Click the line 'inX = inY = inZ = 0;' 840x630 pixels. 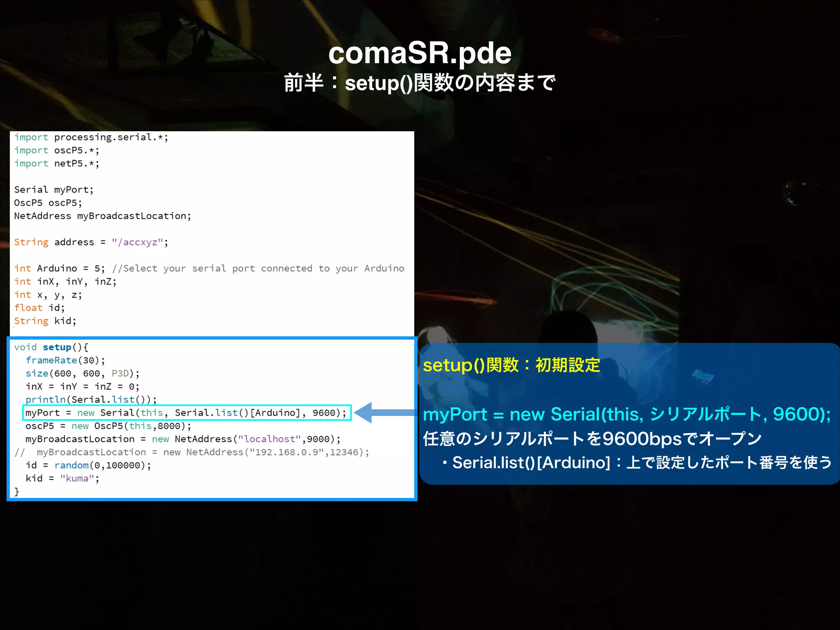coord(82,387)
